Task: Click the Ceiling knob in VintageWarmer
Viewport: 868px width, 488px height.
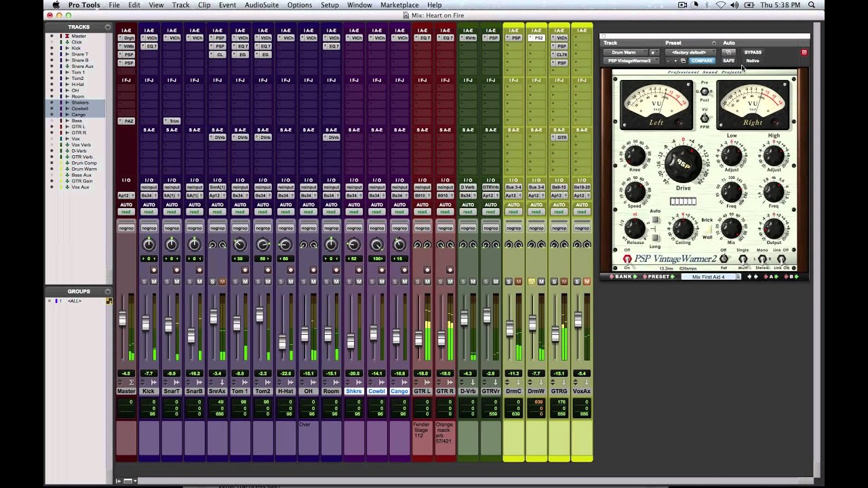Action: (683, 228)
